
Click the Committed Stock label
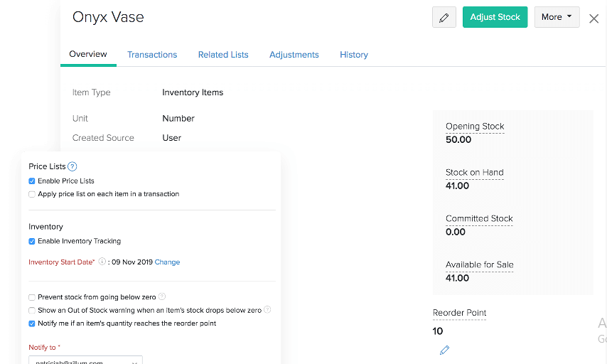(x=479, y=218)
